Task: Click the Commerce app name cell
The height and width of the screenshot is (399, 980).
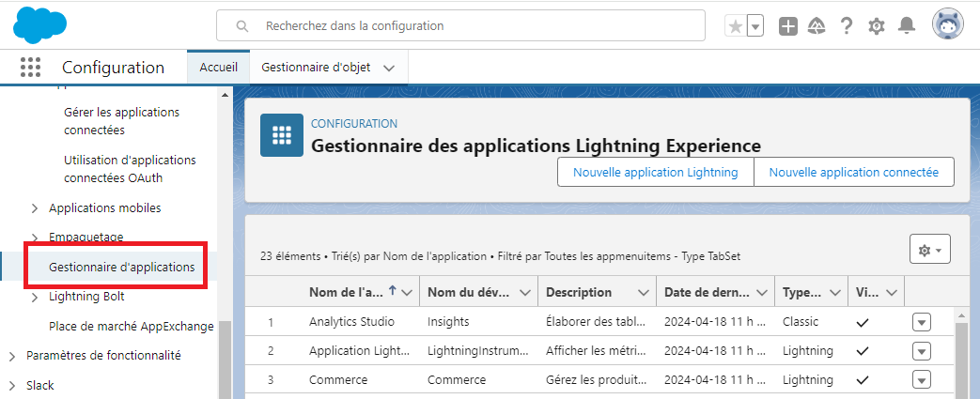Action: point(338,379)
